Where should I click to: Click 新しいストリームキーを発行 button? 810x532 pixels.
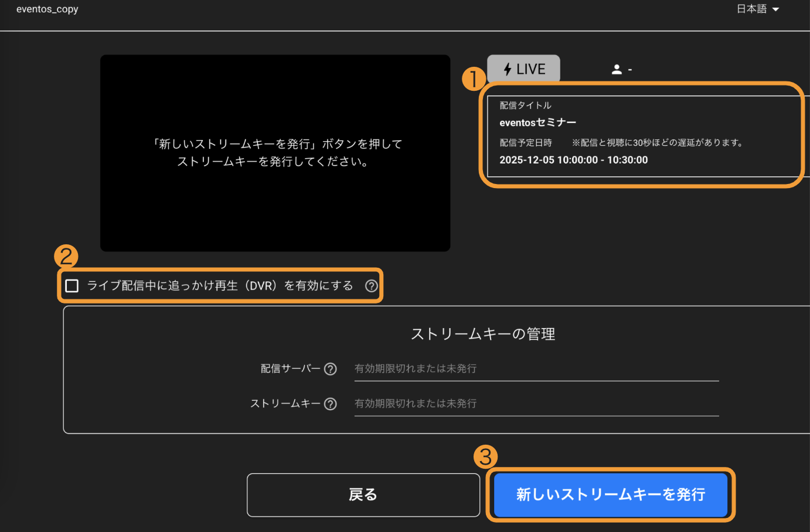click(x=610, y=495)
